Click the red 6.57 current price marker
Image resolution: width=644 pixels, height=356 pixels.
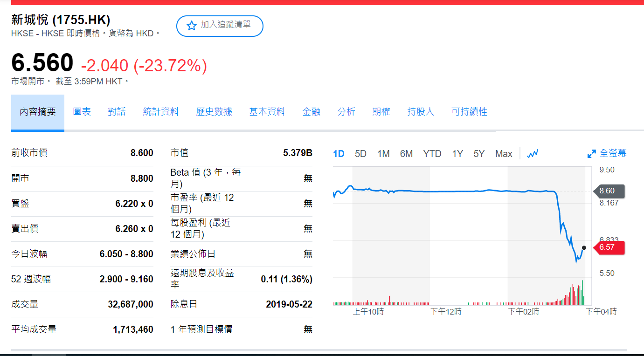[609, 247]
